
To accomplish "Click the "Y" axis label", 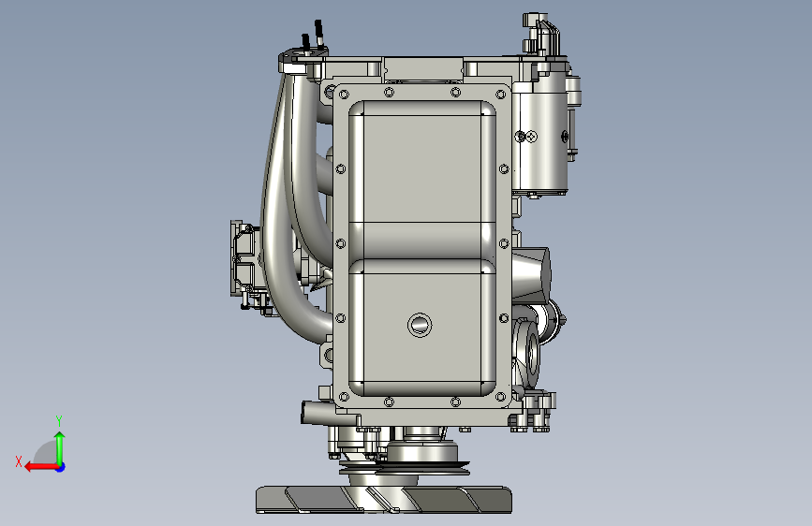I will [x=59, y=420].
